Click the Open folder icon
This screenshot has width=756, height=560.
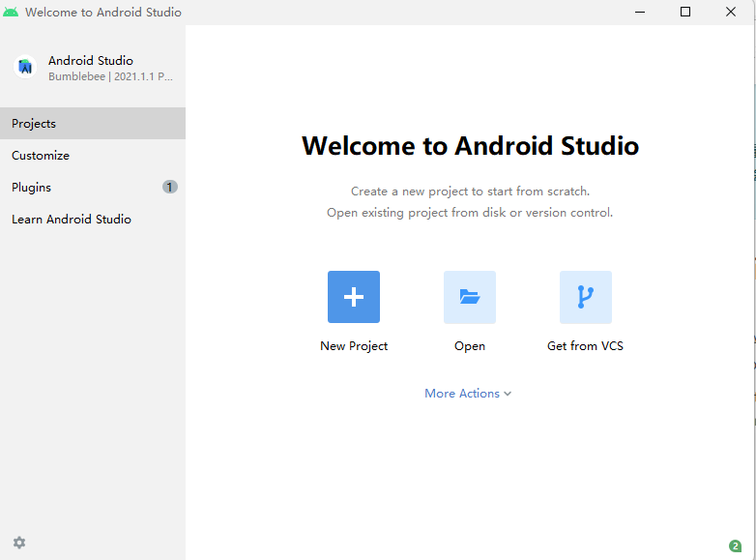[470, 297]
